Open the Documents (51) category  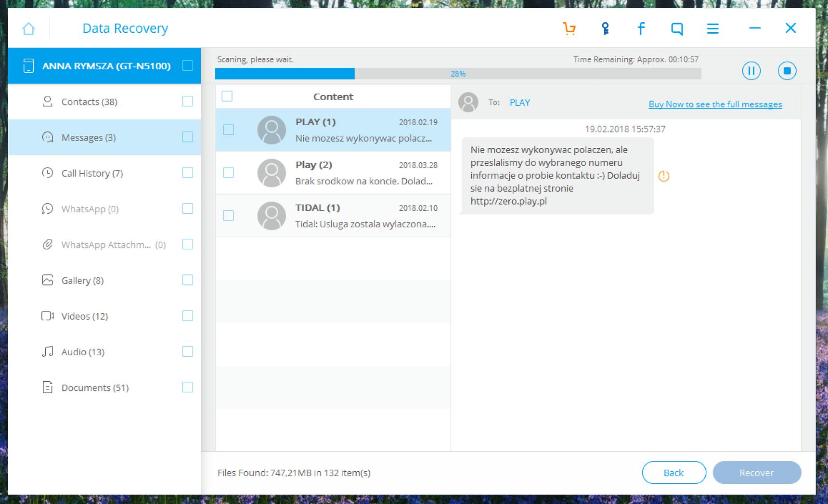point(104,388)
